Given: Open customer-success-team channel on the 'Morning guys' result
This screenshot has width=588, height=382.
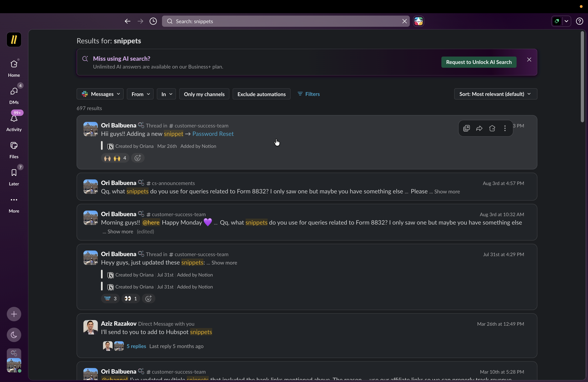Looking at the screenshot, I should (176, 214).
